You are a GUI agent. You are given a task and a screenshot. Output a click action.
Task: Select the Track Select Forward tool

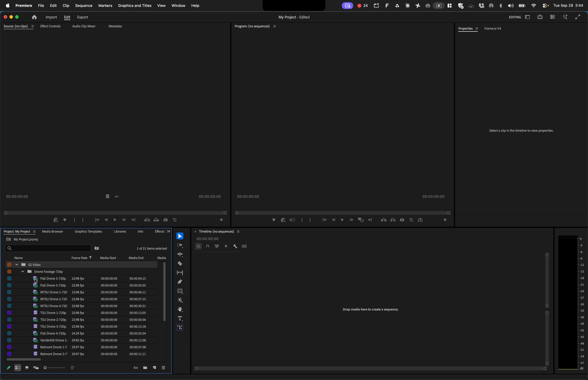180,245
